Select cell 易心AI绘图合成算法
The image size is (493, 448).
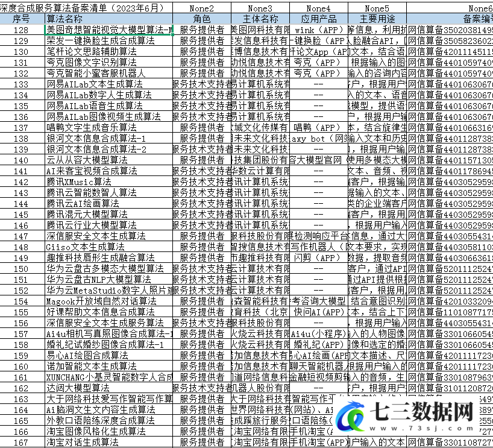[x=109, y=356]
